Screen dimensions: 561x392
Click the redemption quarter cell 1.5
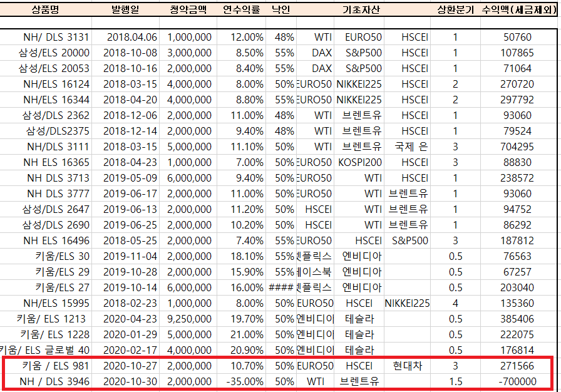(455, 381)
